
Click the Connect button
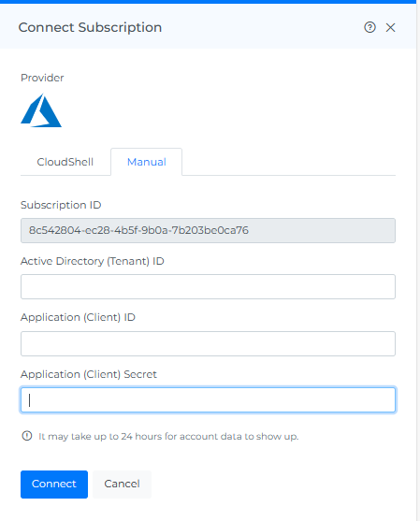click(x=54, y=485)
